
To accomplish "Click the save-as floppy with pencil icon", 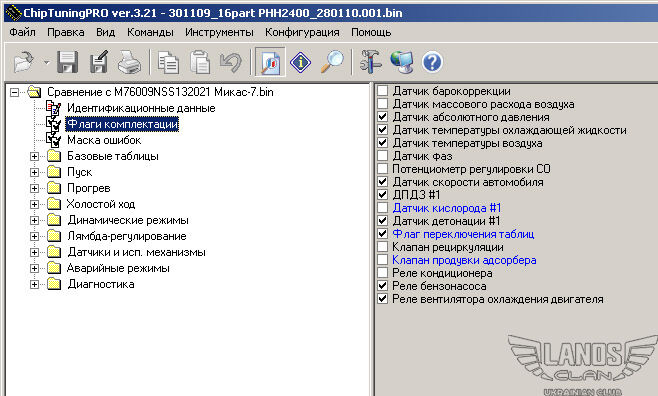I will [99, 62].
